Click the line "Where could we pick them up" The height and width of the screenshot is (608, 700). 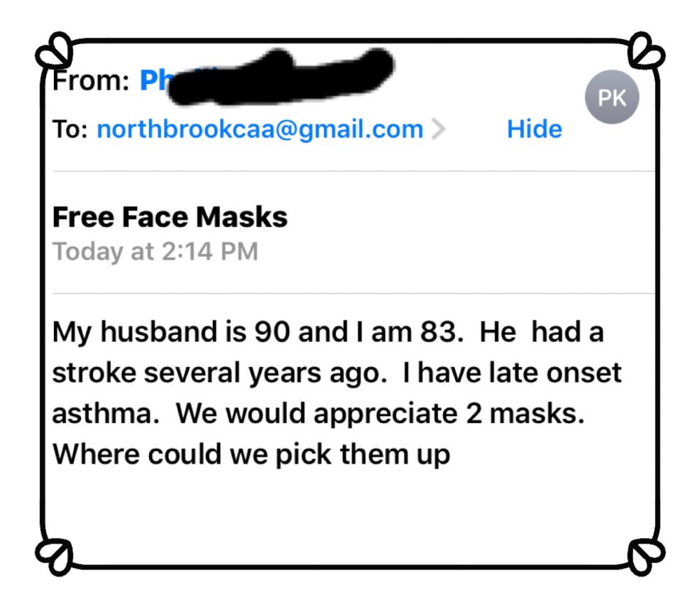pos(251,455)
